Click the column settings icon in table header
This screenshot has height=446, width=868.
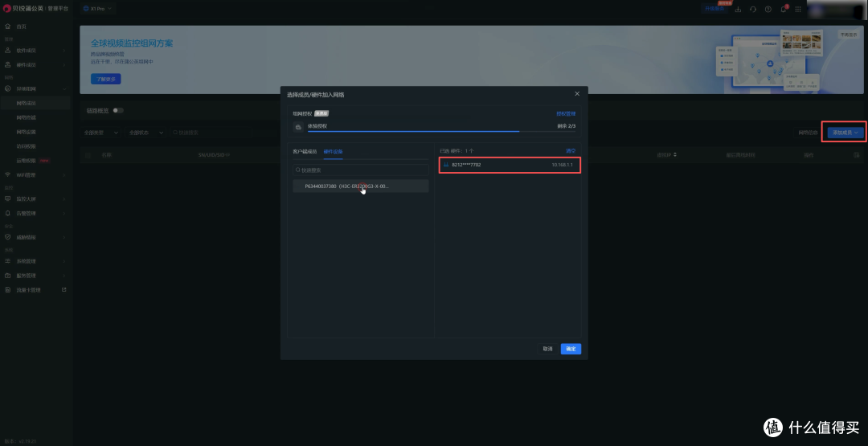click(857, 155)
